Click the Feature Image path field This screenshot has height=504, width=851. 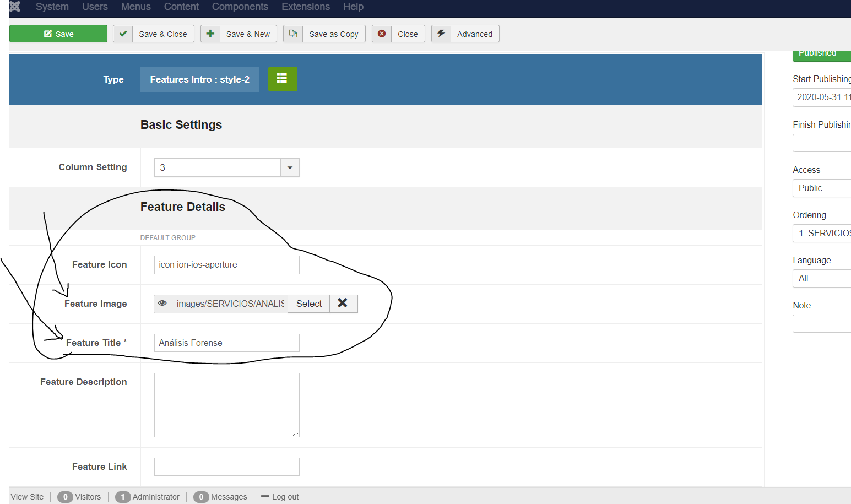click(230, 304)
